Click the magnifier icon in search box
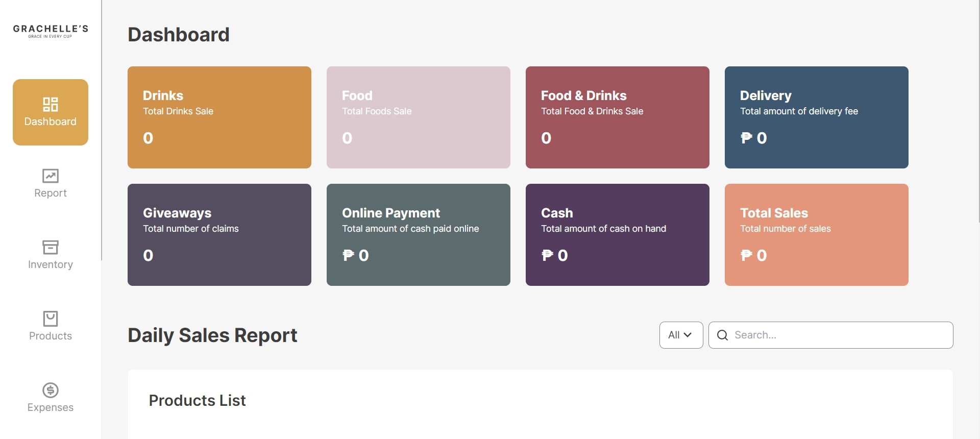 point(722,335)
